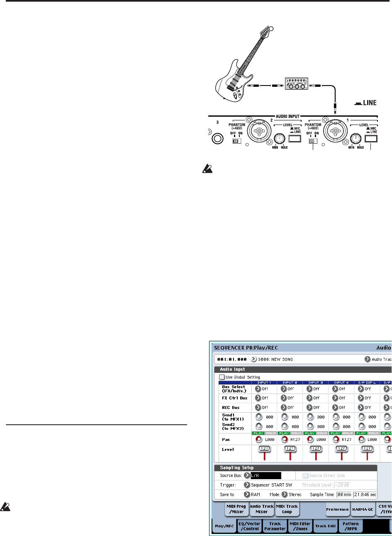The width and height of the screenshot is (392, 536).
Task: Check the Use Global Setting box
Action: coord(222,377)
